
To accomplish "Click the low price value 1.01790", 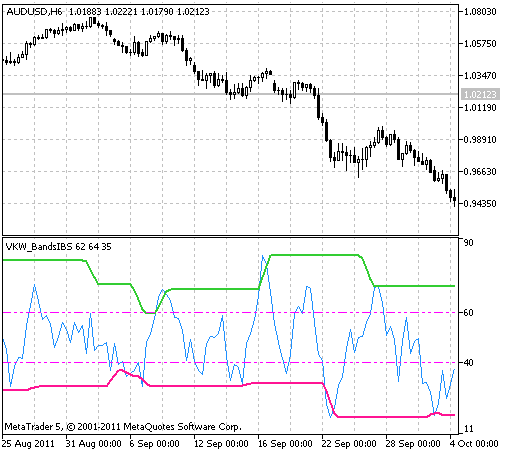I will (157, 12).
